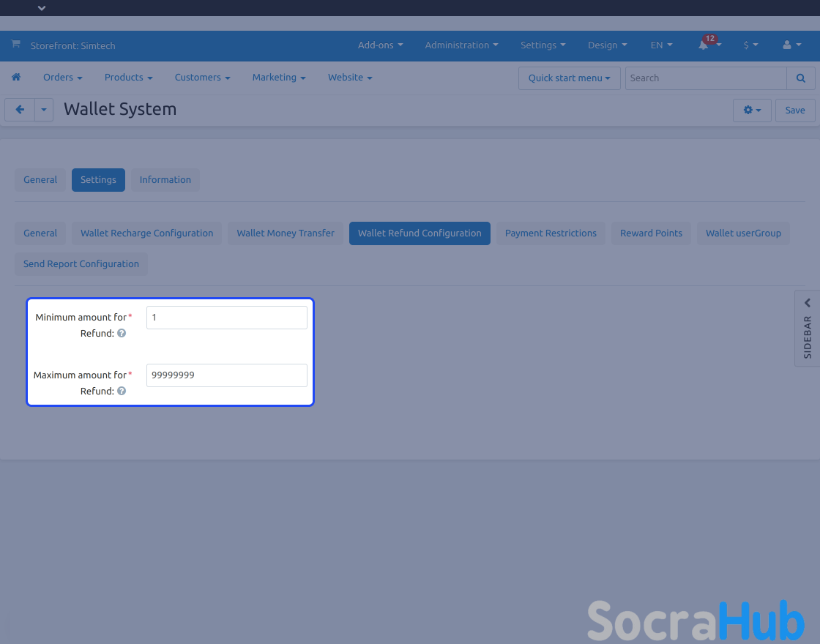Click into the Search input box
Image resolution: width=820 pixels, height=644 pixels.
(x=706, y=78)
